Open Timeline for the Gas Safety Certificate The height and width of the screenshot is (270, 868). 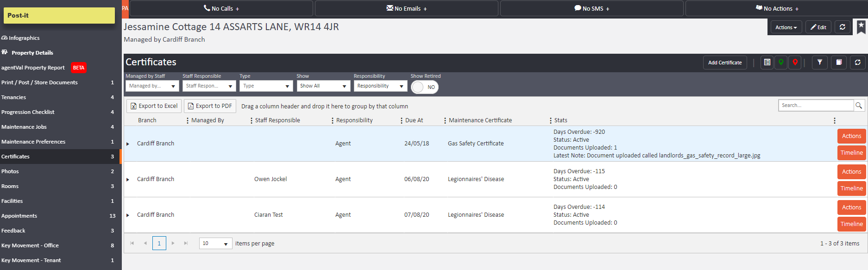[851, 153]
